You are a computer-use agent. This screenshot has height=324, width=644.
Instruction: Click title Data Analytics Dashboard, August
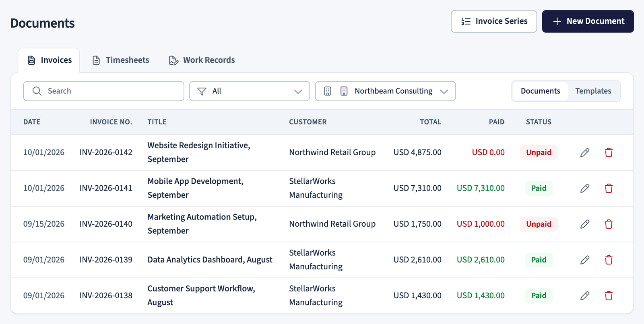(210, 260)
